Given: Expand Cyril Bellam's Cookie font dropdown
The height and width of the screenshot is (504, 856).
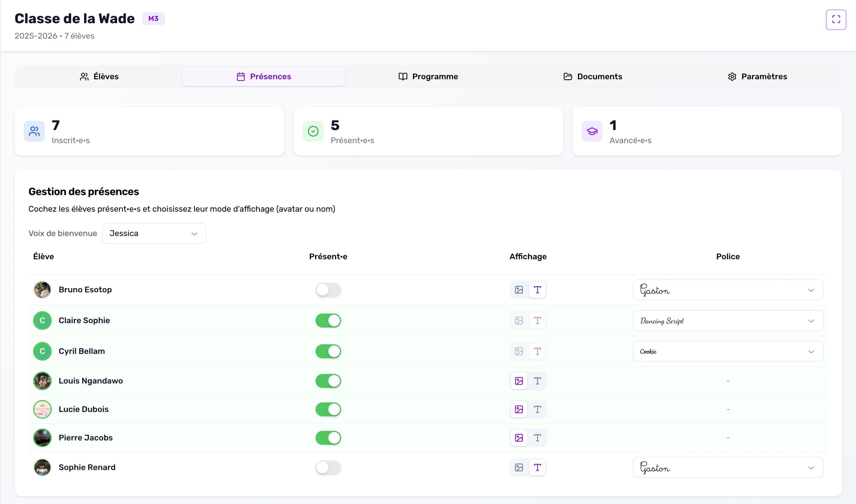Looking at the screenshot, I should click(728, 351).
